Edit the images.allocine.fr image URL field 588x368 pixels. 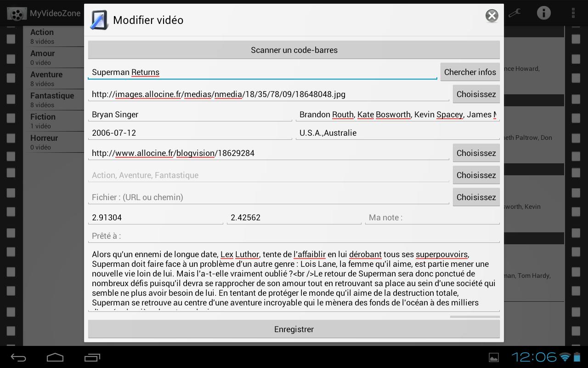pyautogui.click(x=269, y=94)
